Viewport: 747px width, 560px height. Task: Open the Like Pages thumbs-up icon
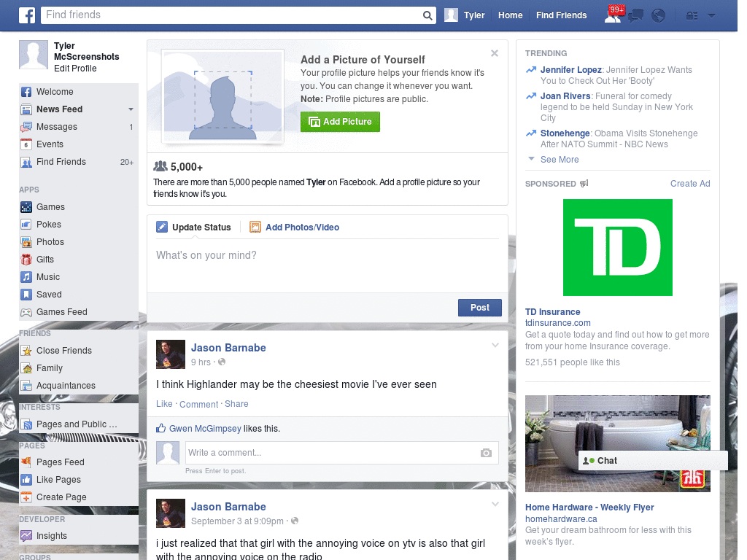click(x=26, y=480)
